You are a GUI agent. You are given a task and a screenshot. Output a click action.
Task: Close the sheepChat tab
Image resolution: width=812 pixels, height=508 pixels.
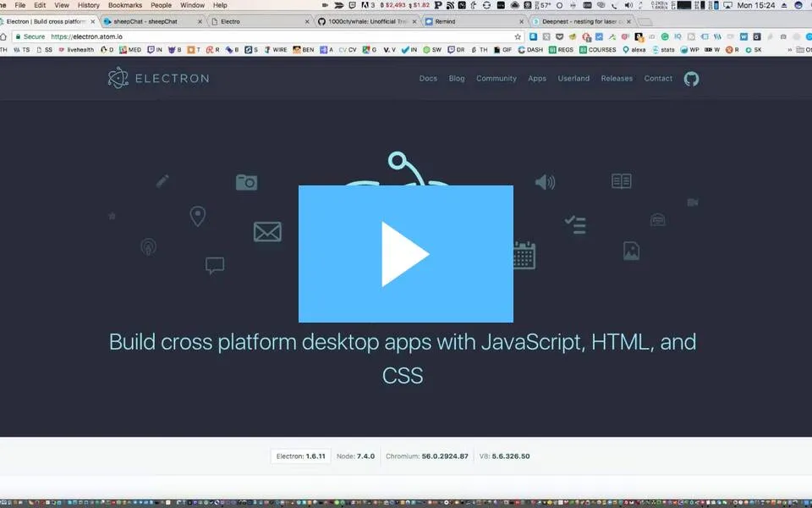pos(200,22)
